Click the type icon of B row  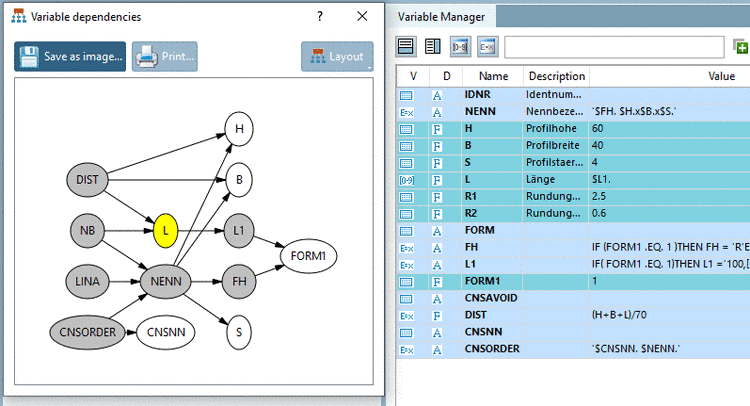point(406,146)
